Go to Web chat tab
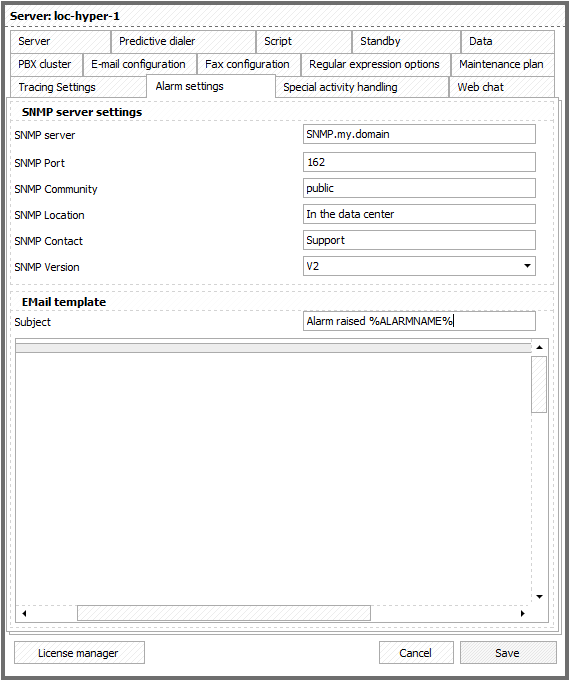Screen dimensions: 570x681 coord(502,87)
